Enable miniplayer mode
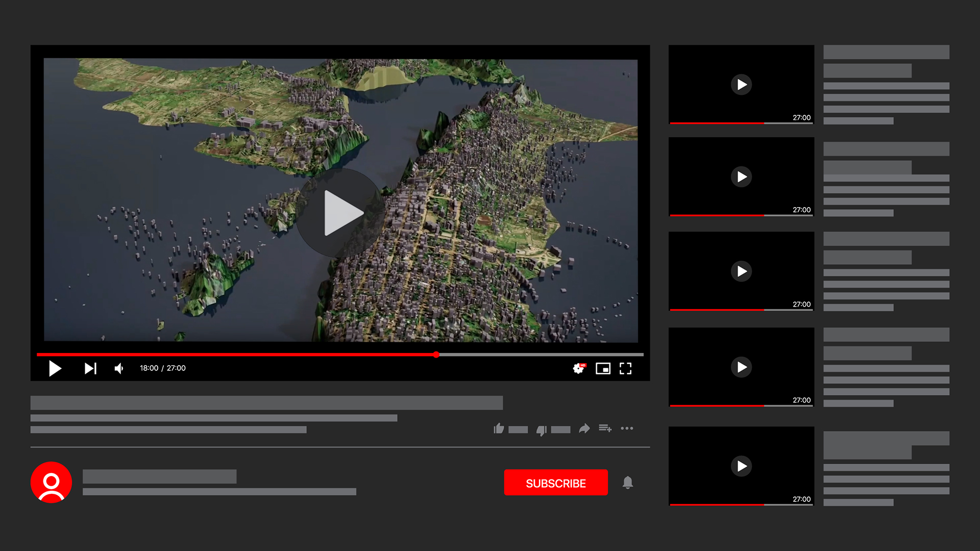 (603, 368)
